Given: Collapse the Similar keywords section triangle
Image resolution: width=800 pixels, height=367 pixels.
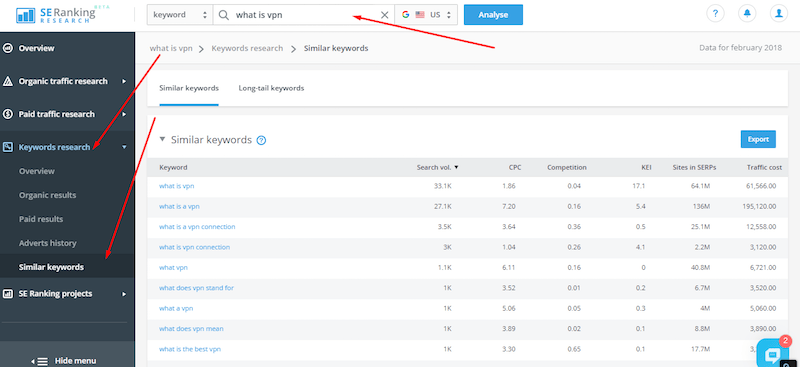Looking at the screenshot, I should point(163,139).
